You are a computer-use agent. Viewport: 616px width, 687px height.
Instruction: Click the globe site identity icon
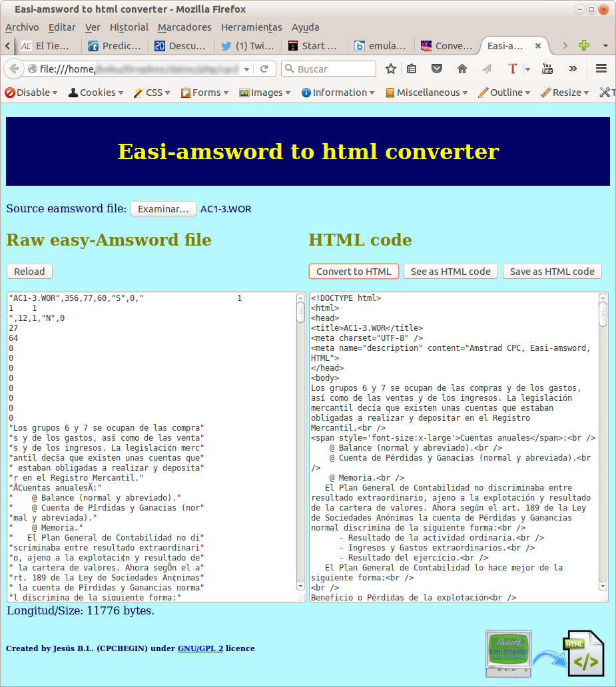coord(33,69)
